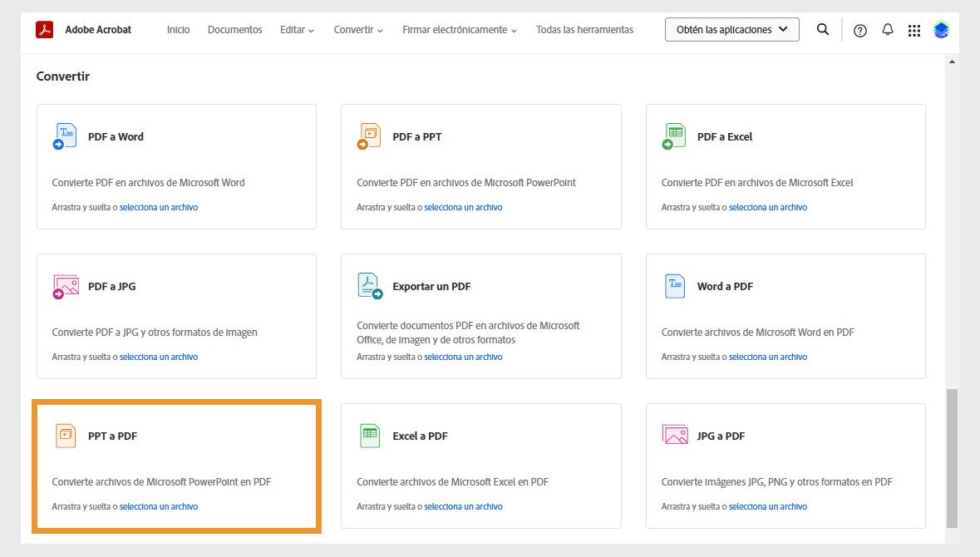Open the Obtén las aplicaciones dropdown
Screen dimensions: 980x557
pos(731,29)
